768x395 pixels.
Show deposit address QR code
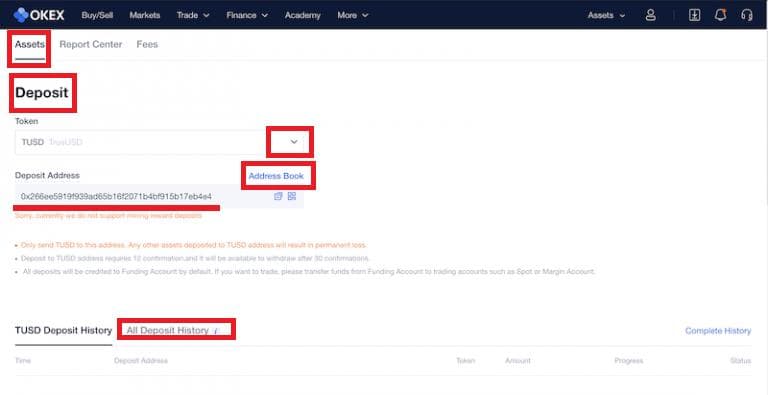coord(292,196)
